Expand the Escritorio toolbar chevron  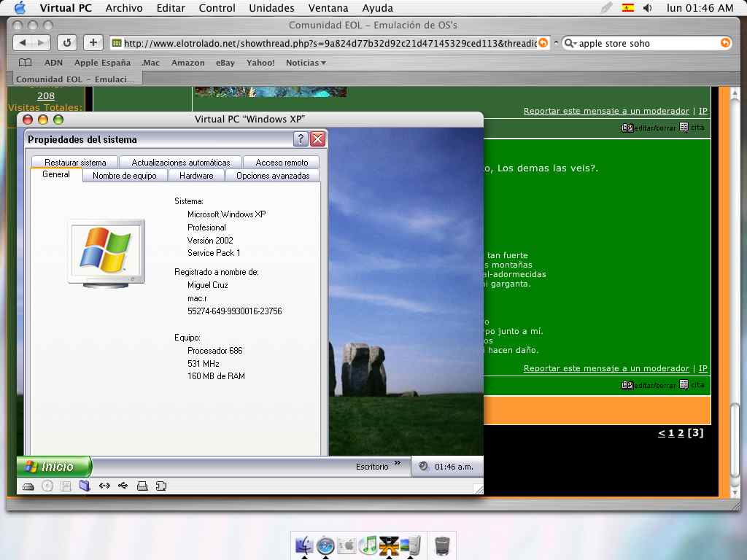click(x=398, y=463)
